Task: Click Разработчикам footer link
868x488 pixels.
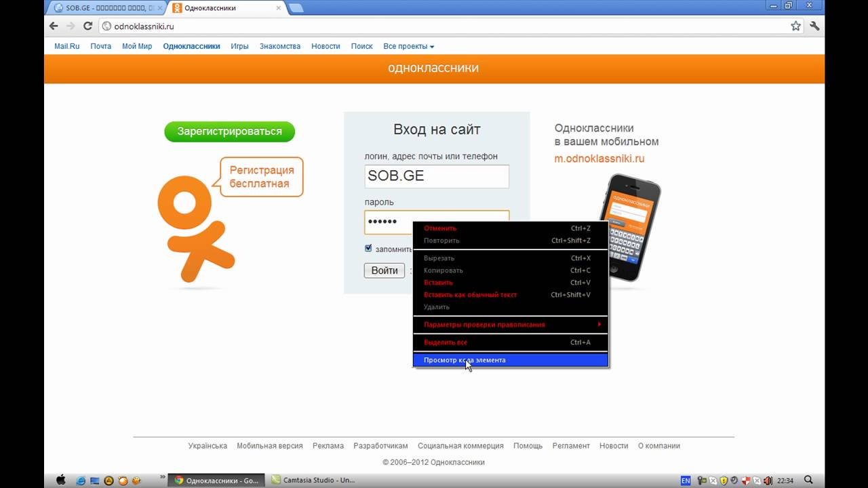Action: 381,446
